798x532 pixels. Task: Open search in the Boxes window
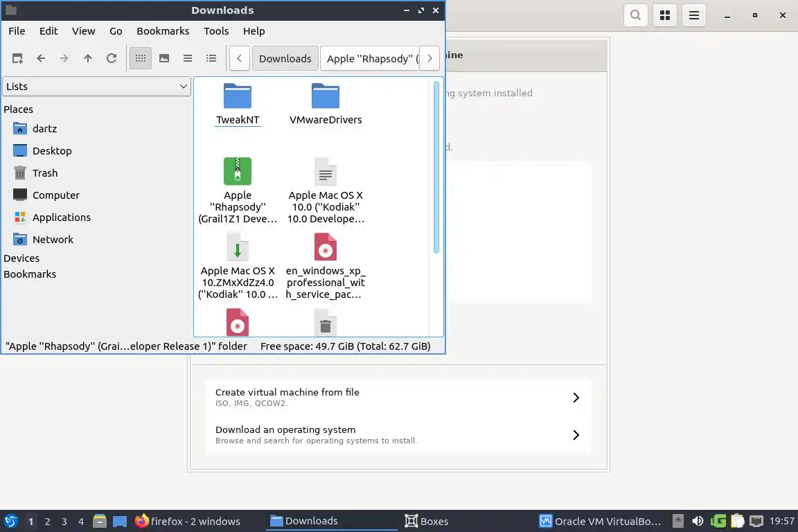[636, 15]
